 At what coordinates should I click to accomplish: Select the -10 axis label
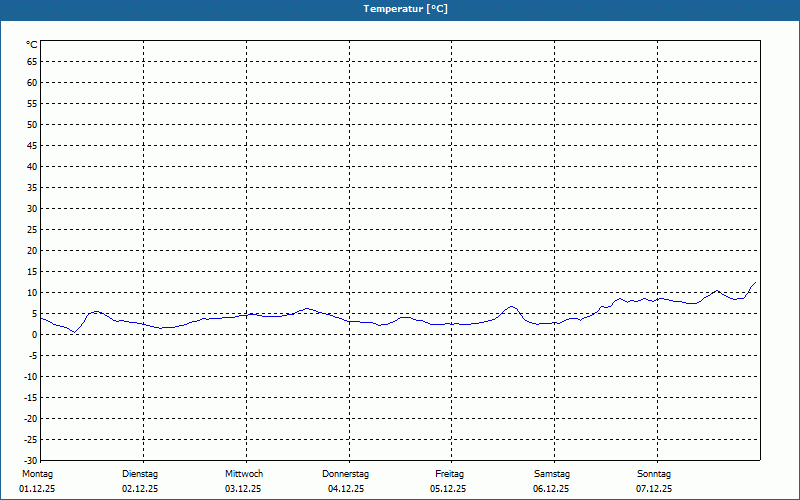[x=31, y=377]
